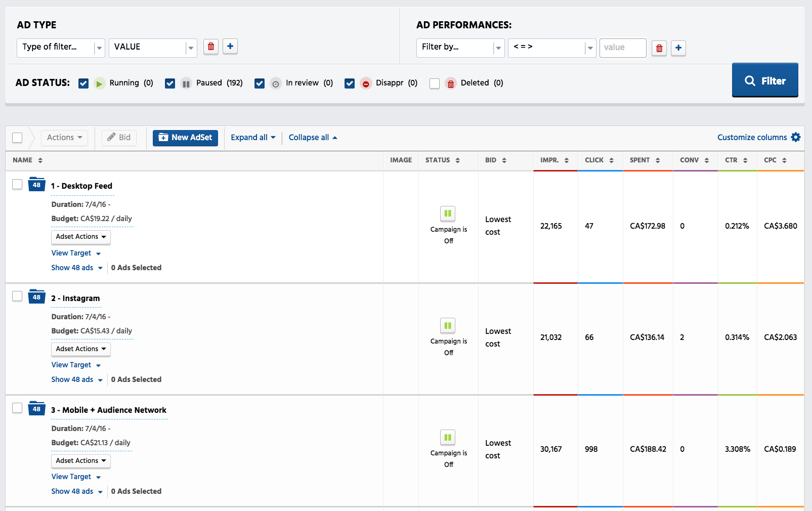Screen dimensions: 812x511
Task: Add a new Ad Performances filter row
Action: pyautogui.click(x=678, y=48)
